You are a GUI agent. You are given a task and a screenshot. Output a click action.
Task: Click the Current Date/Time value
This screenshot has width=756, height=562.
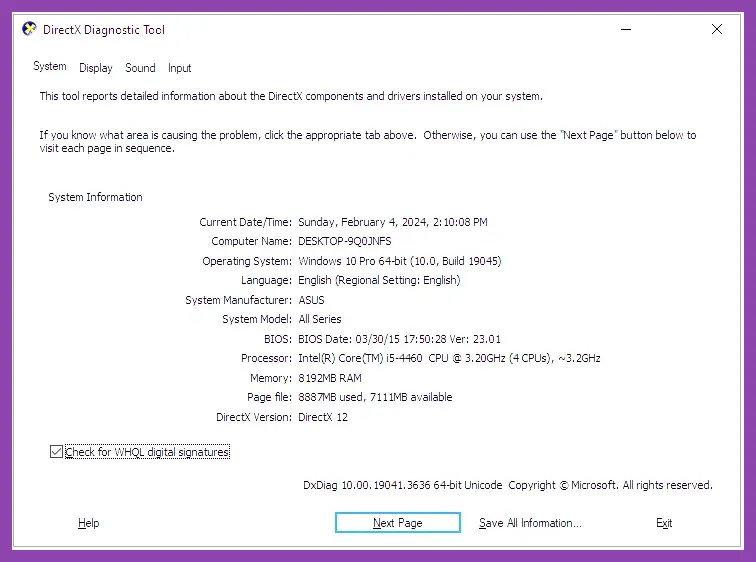(393, 222)
